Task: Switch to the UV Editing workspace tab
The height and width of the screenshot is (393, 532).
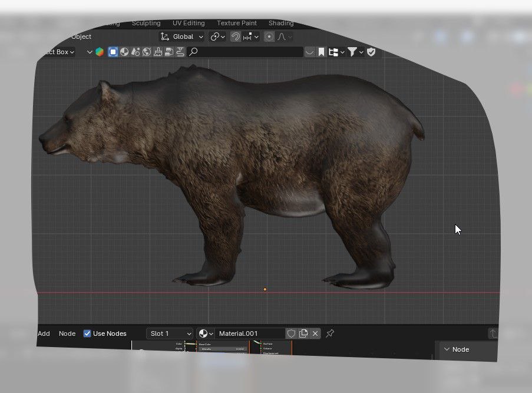Action: tap(189, 23)
